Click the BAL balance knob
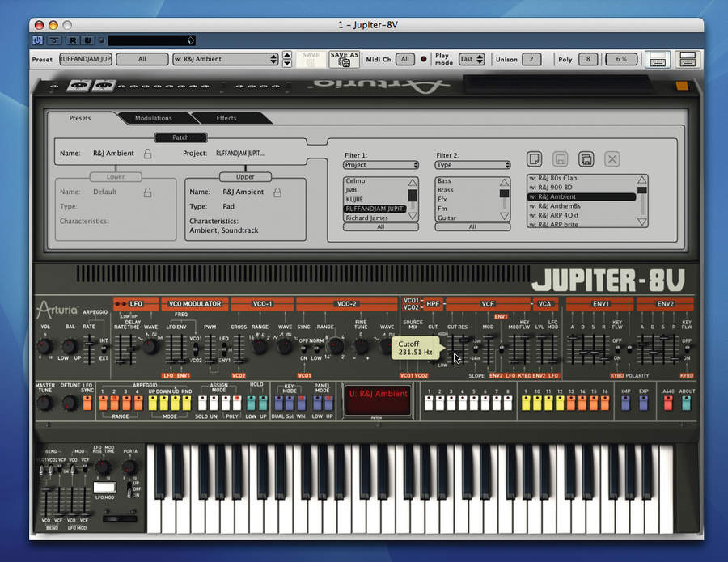728x562 pixels. (70, 346)
